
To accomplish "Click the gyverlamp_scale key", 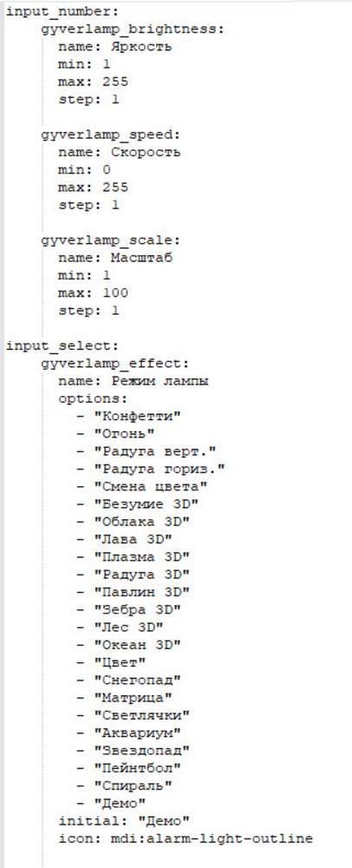I will 111,240.
